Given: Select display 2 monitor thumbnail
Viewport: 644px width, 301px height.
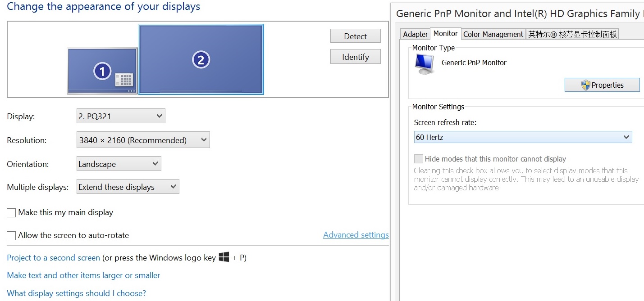Looking at the screenshot, I should tap(201, 59).
